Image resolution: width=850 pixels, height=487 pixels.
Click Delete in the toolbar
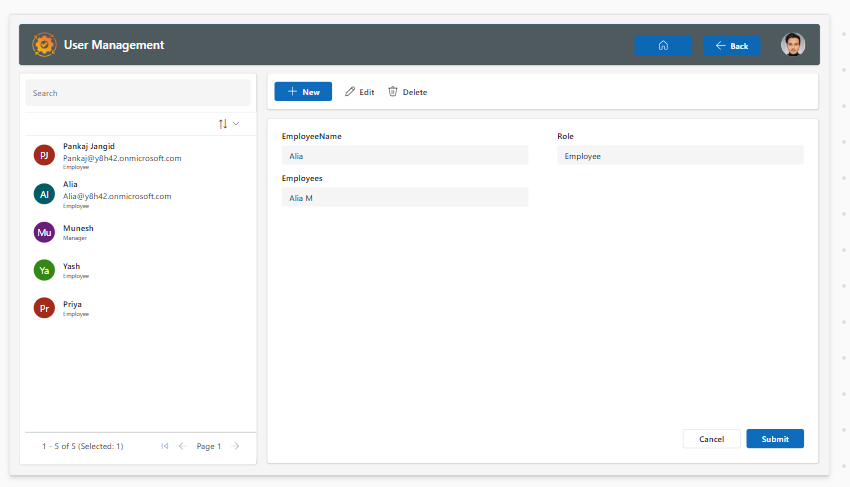click(408, 92)
